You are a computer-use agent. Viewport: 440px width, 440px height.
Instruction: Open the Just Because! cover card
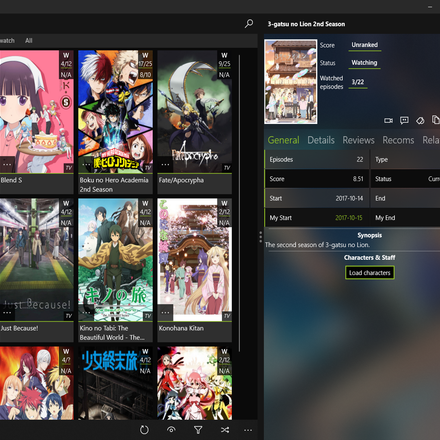(37, 260)
